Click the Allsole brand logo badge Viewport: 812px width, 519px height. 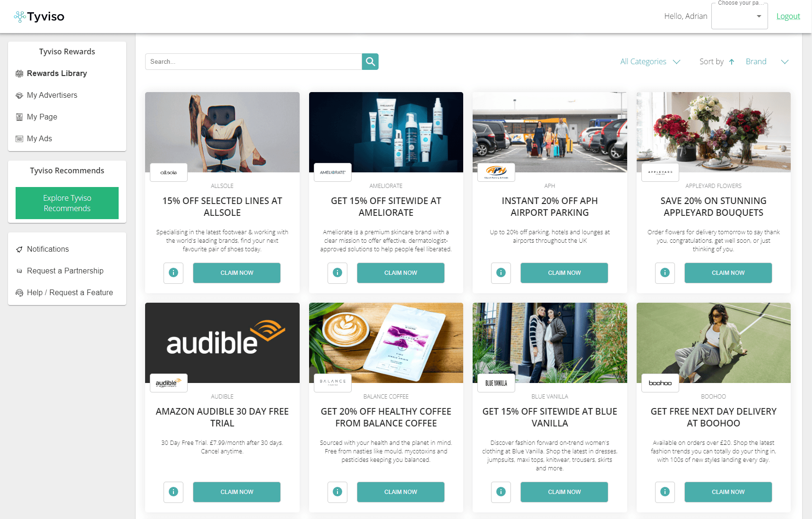click(169, 172)
